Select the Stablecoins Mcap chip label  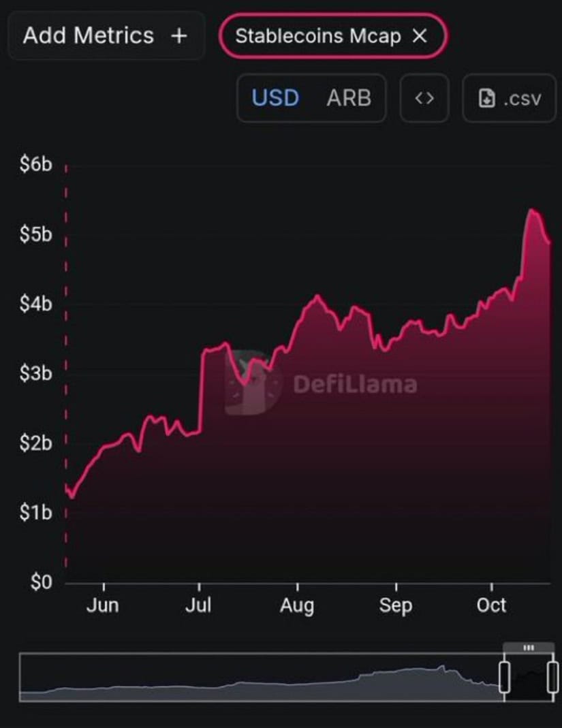pos(317,36)
